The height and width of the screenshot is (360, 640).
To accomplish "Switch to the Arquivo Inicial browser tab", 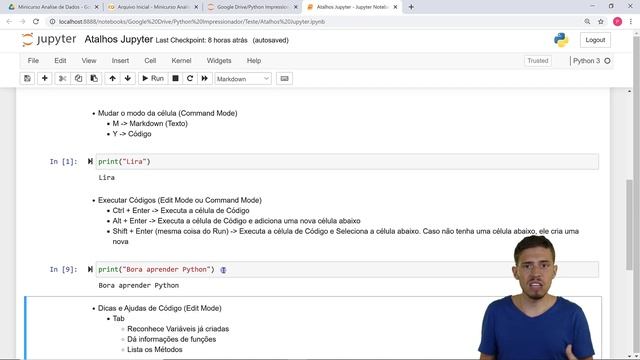I will (x=153, y=7).
